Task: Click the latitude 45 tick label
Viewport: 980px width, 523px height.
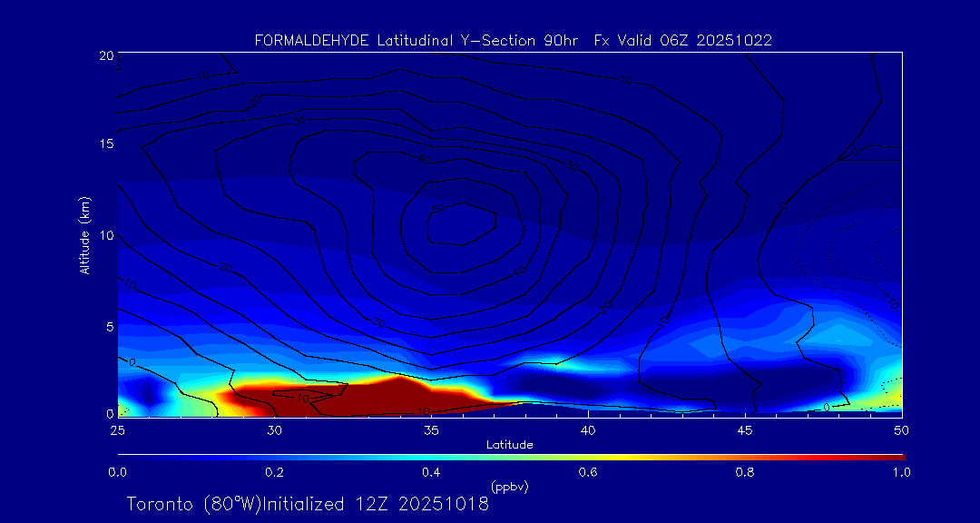Action: 745,429
